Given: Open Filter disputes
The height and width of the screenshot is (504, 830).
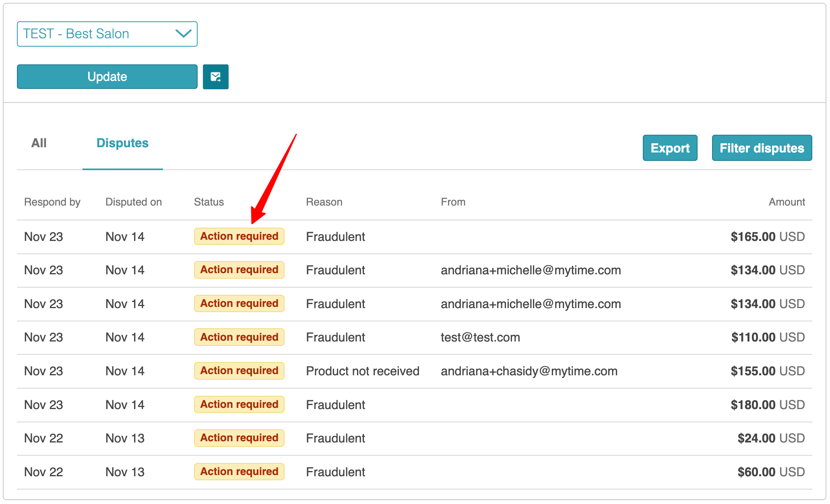Looking at the screenshot, I should point(762,148).
